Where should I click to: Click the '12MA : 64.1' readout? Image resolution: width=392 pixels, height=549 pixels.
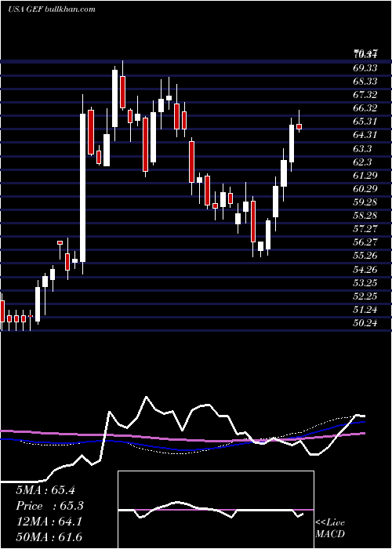[49, 522]
